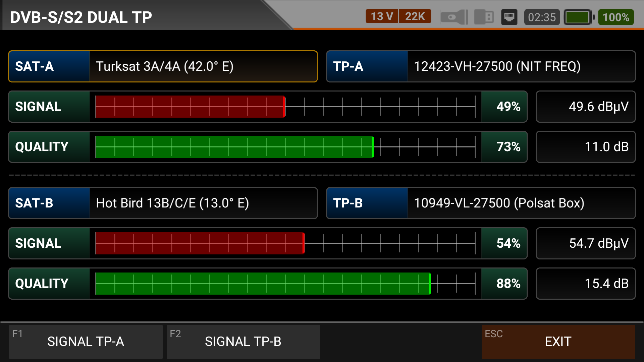Click the 49.6 dBµV signal level readout

pyautogui.click(x=585, y=107)
